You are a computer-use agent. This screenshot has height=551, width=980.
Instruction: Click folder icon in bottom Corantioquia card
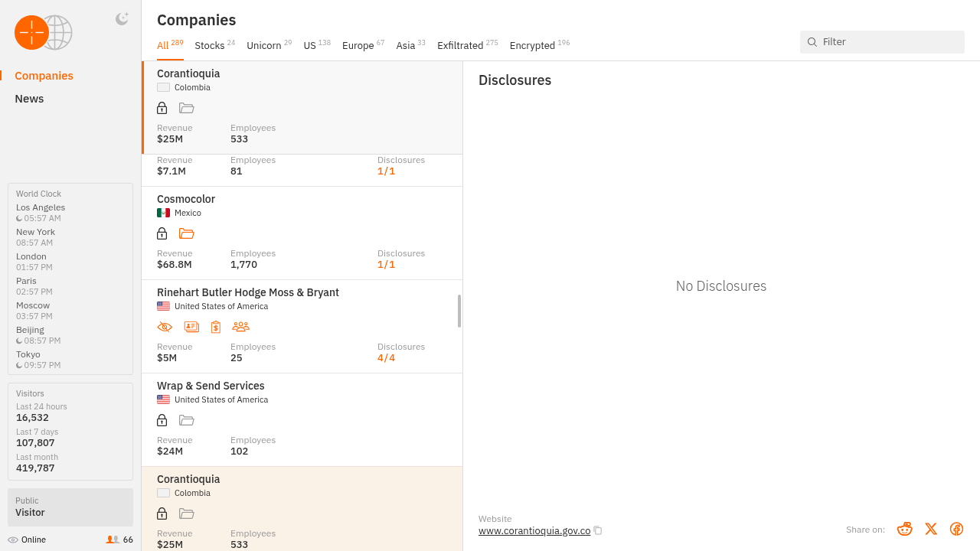click(187, 514)
